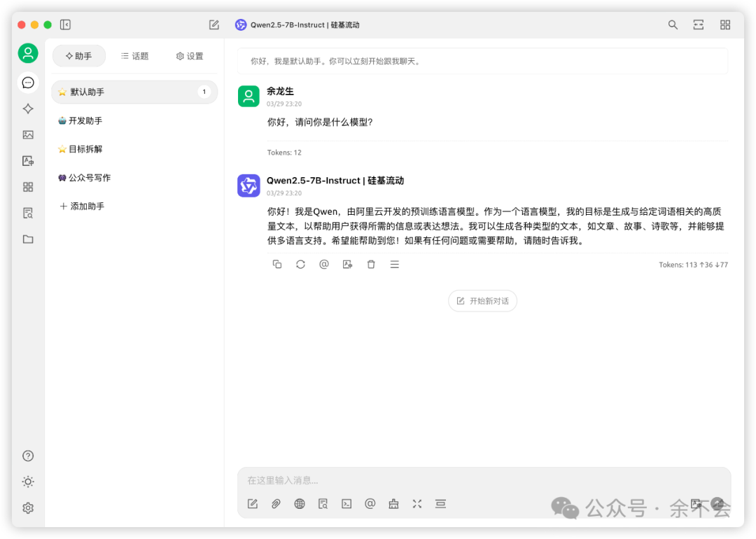Clear the conversation context with broom icon
Viewport: 756px width, 539px height.
[x=393, y=503]
